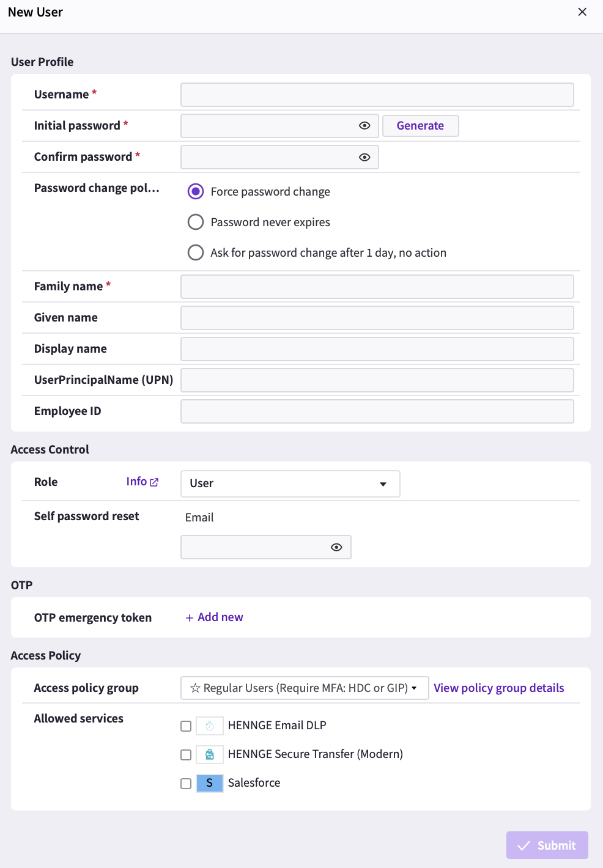Click the HENNGE Secure Transfer icon
This screenshot has height=868, width=603.
(210, 754)
